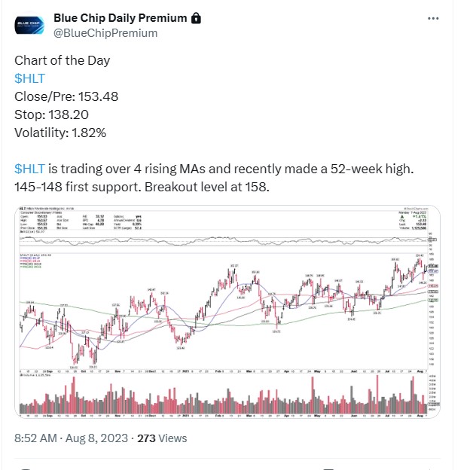The height and width of the screenshot is (470, 476).
Task: Click the 'Stop: 138.20' line in tweet
Action: [x=51, y=114]
